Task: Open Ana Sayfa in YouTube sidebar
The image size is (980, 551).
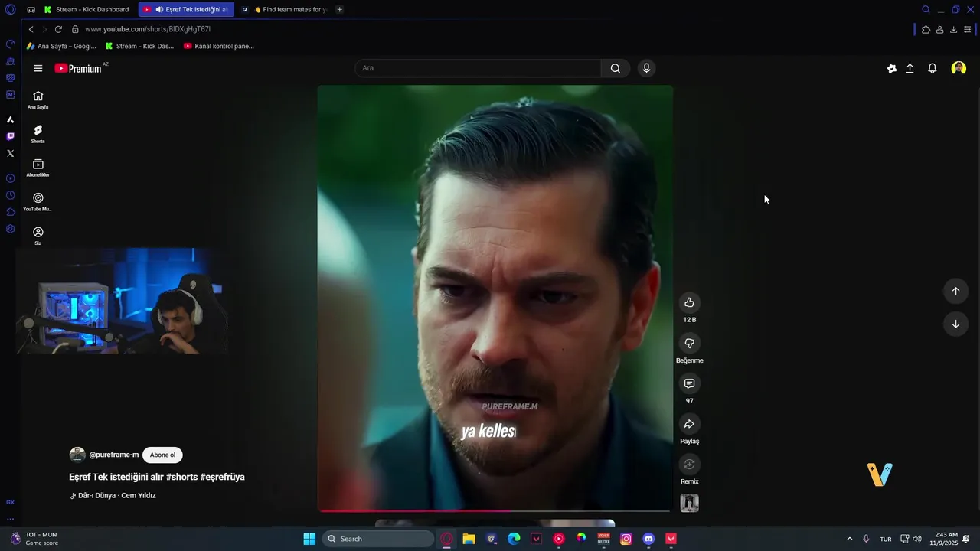Action: [x=38, y=99]
